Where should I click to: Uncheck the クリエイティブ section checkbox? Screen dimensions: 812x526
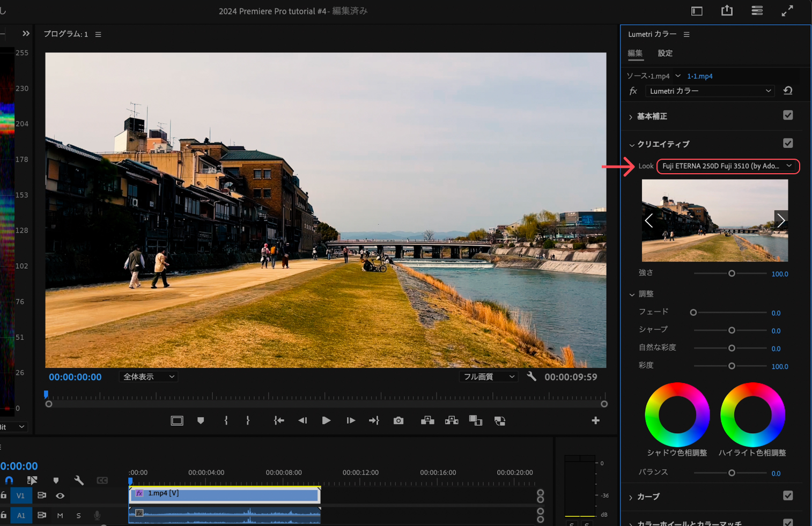[787, 143]
